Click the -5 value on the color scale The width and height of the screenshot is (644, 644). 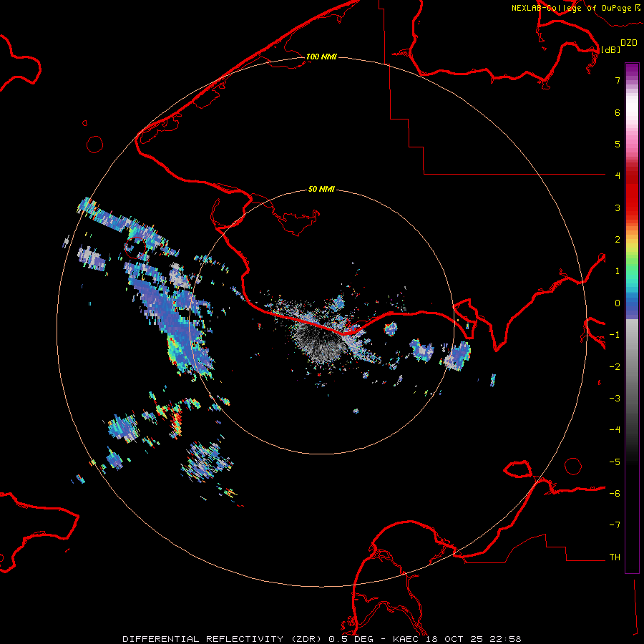click(x=615, y=462)
